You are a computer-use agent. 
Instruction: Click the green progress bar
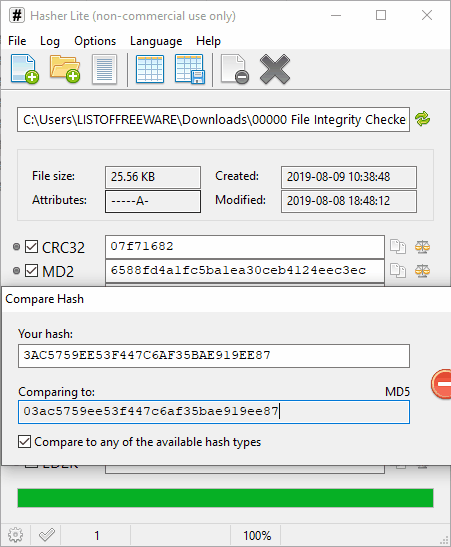click(x=225, y=498)
